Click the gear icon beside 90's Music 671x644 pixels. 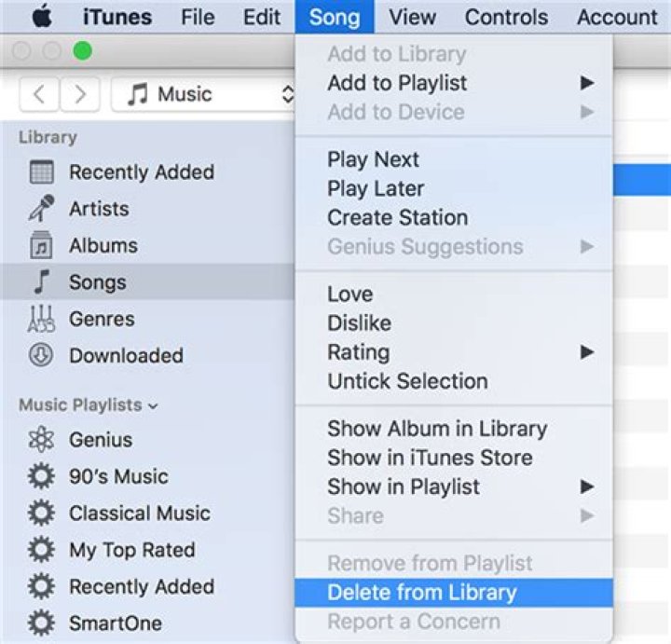coord(42,476)
